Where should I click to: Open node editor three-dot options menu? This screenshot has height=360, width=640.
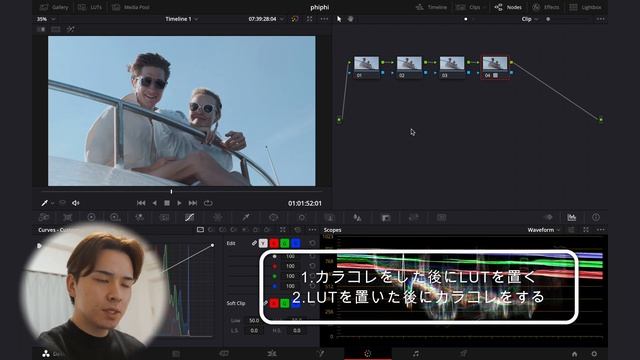(x=600, y=19)
